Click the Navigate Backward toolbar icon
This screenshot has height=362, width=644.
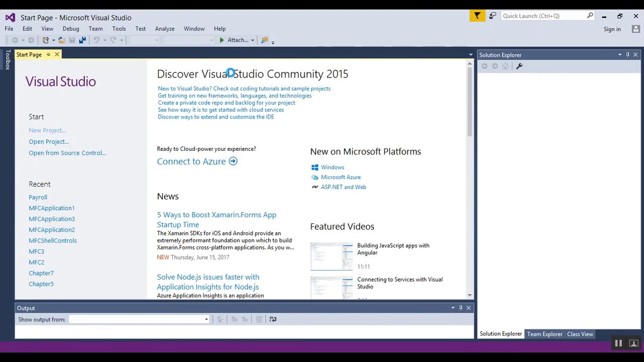(x=15, y=40)
